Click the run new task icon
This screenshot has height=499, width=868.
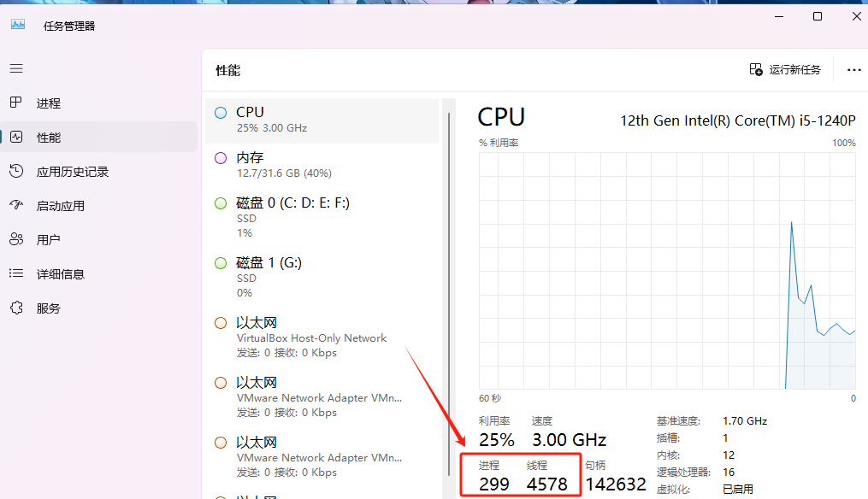click(x=756, y=70)
